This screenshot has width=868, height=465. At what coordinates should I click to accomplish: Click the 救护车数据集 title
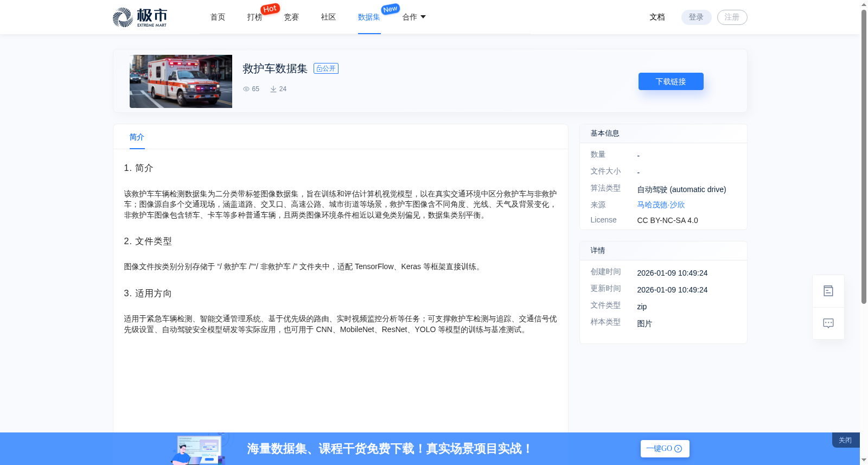pos(275,69)
